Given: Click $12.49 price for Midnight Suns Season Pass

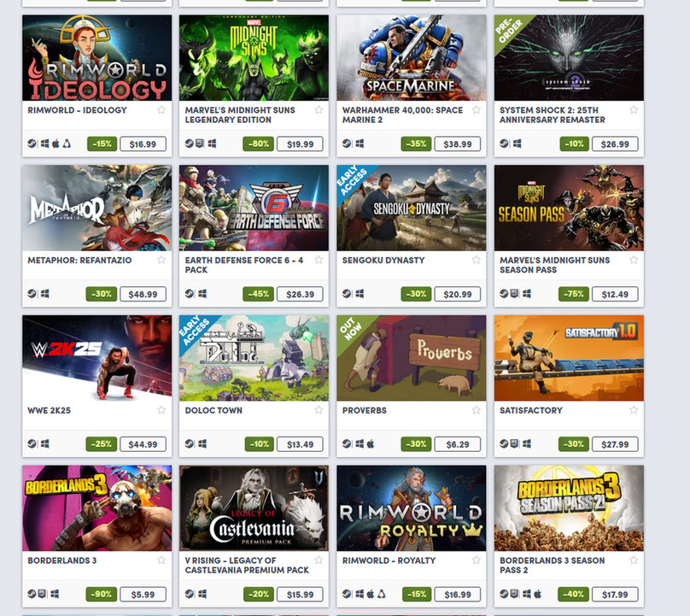Looking at the screenshot, I should pos(615,294).
